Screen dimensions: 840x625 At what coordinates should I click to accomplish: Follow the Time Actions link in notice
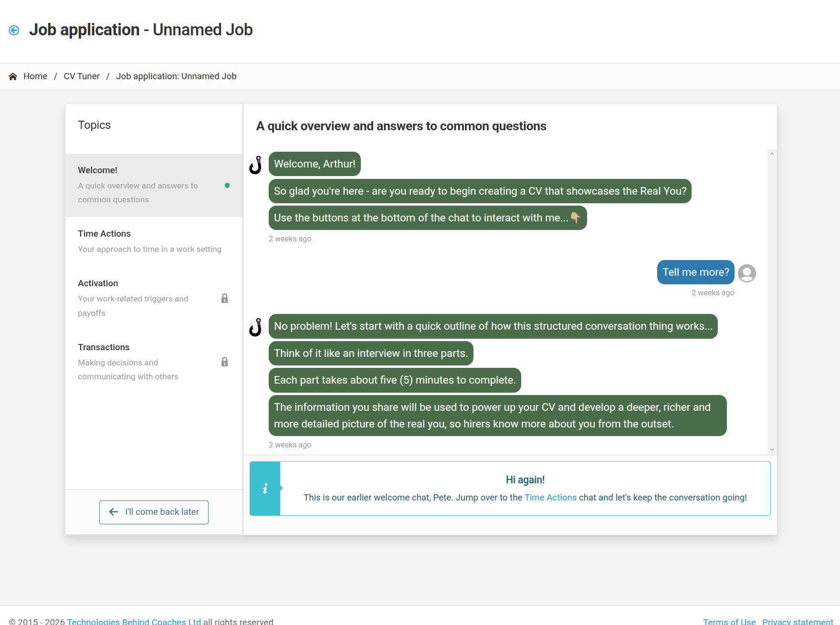tap(550, 498)
